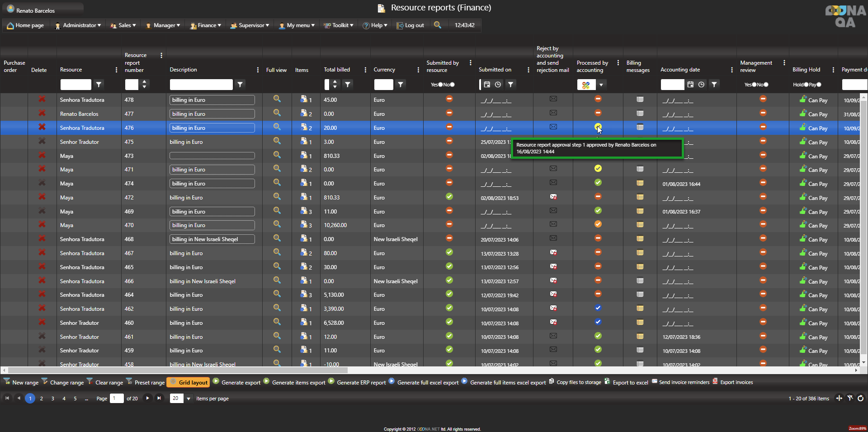
Task: Click rejection mail envelope for report 472
Action: tap(553, 197)
